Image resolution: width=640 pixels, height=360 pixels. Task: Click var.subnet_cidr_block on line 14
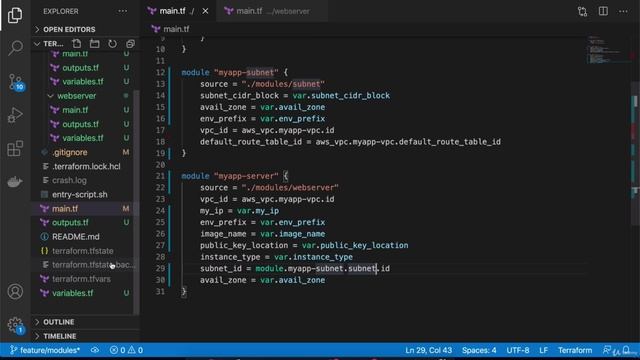point(341,96)
